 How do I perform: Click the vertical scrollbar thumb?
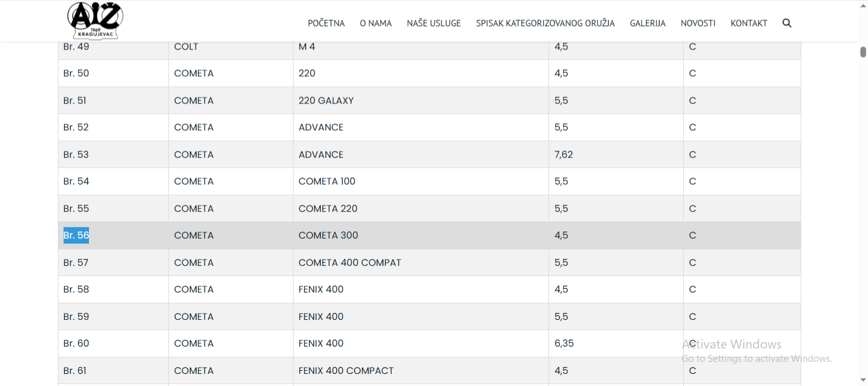pyautogui.click(x=863, y=52)
